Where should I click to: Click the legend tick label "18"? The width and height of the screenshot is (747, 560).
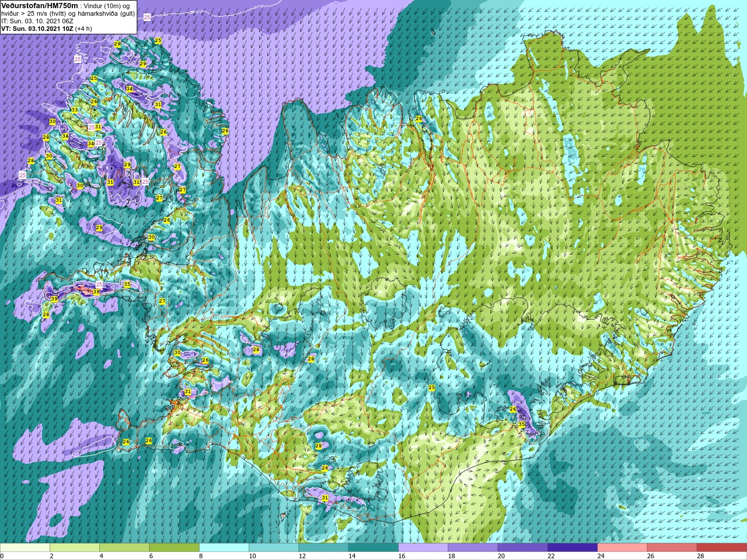point(451,556)
